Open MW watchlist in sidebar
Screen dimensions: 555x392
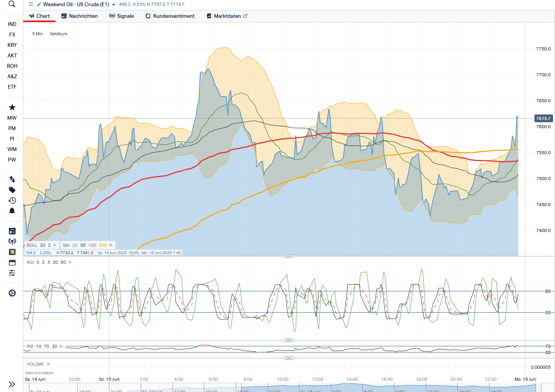point(12,118)
